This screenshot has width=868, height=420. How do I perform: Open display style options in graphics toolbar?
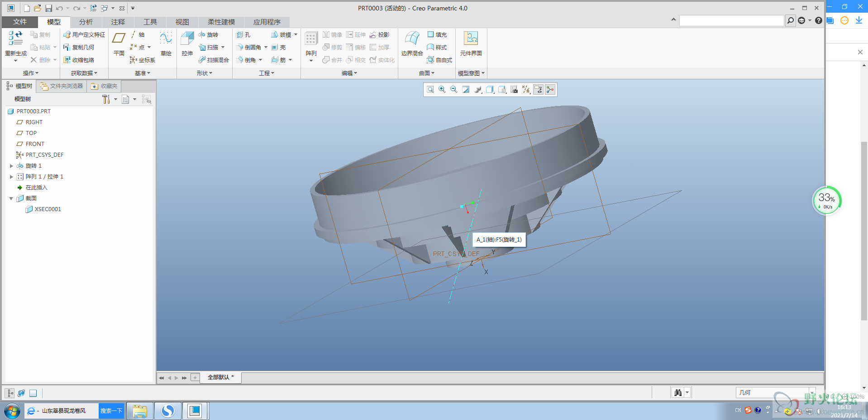point(478,90)
